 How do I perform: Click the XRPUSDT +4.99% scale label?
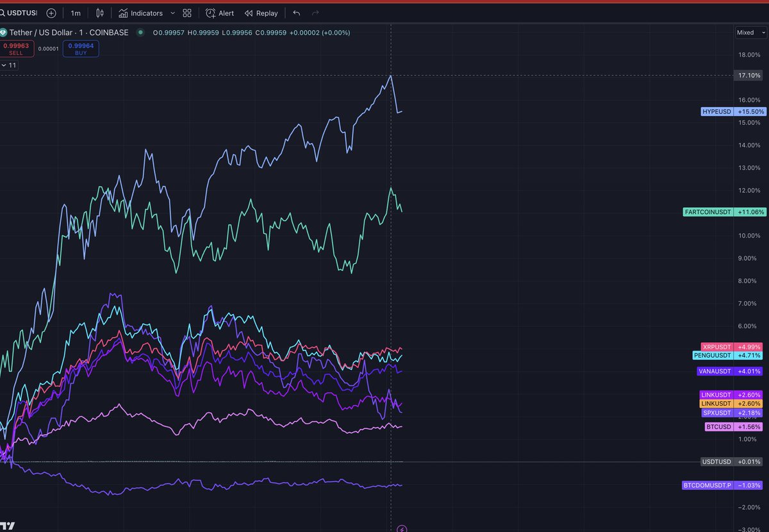click(731, 347)
